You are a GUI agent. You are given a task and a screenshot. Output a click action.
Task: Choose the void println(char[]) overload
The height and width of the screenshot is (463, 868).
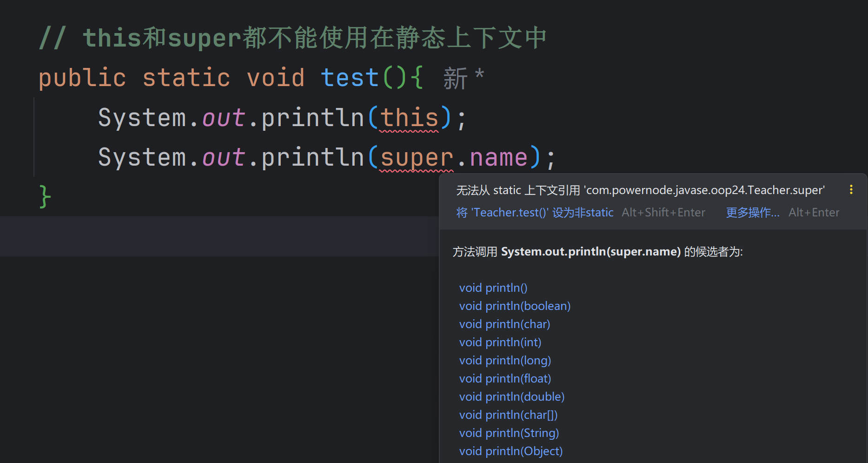point(508,415)
